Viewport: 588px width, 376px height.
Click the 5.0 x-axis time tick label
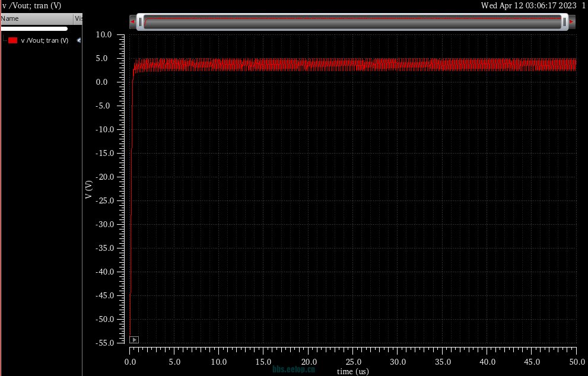pyautogui.click(x=174, y=362)
